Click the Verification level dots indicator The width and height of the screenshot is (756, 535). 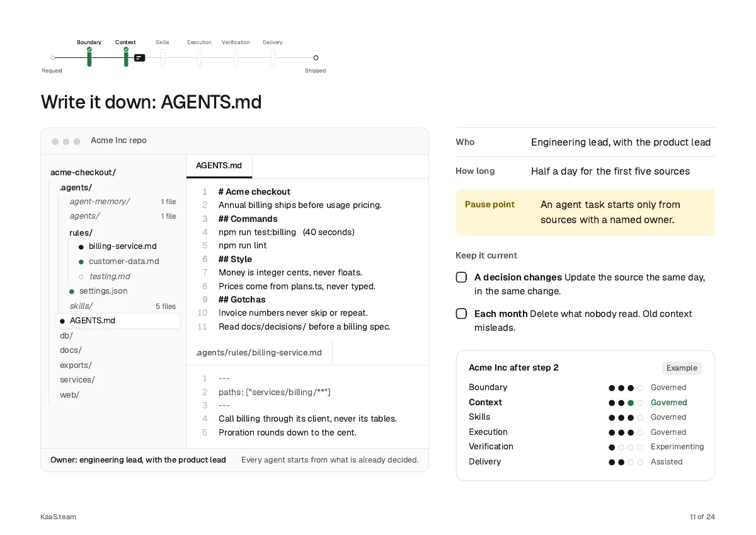(626, 447)
